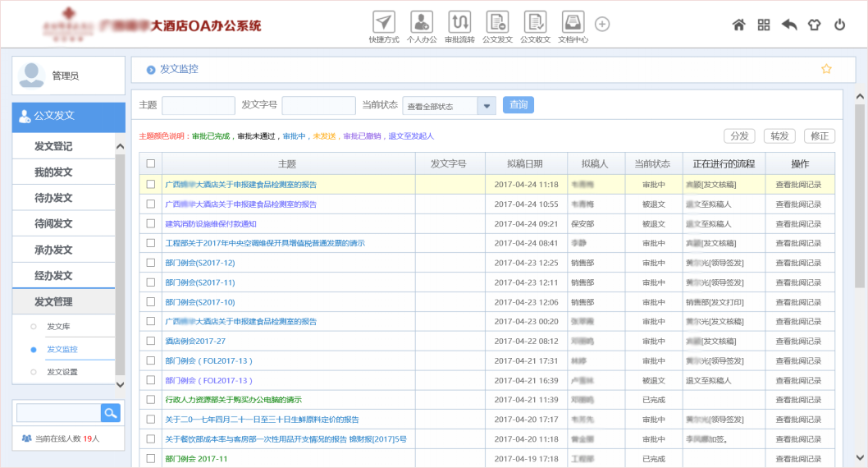Click the plus icon to add shortcut
This screenshot has width=868, height=468.
(x=602, y=25)
